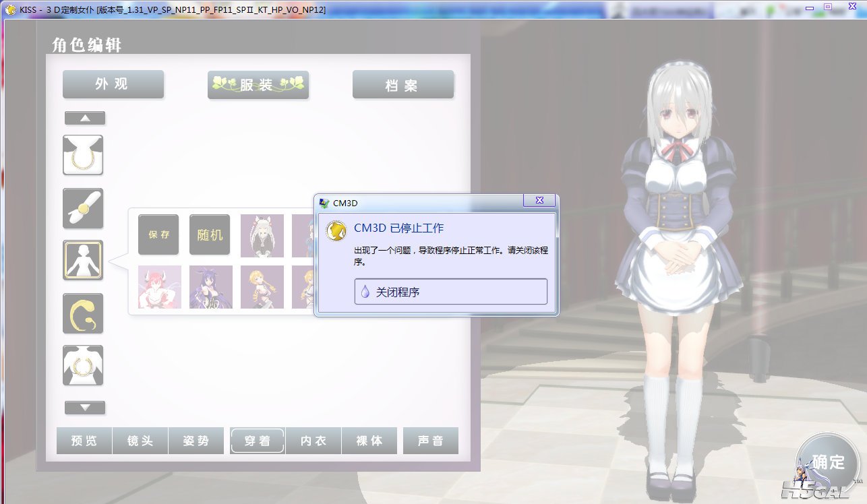Click the up arrow above category list
867x504 pixels.
coord(85,118)
